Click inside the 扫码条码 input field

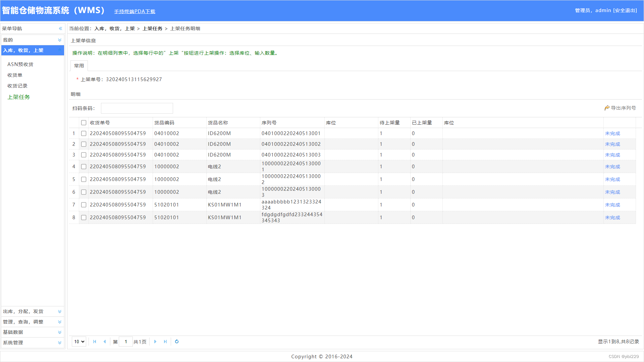click(x=137, y=108)
